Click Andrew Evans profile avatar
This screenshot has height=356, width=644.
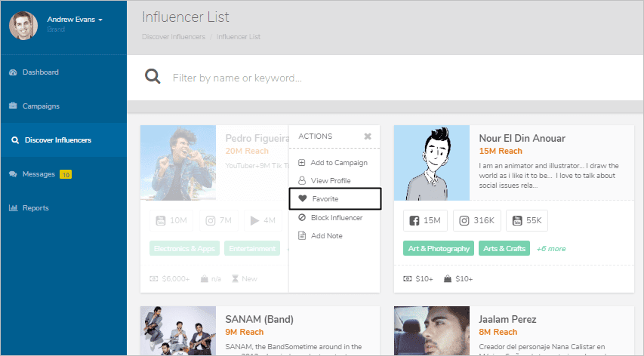click(23, 26)
